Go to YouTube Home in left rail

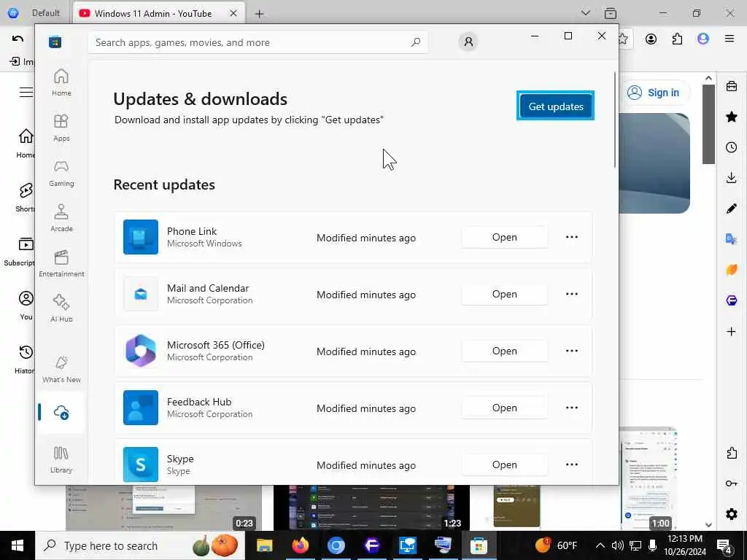(x=26, y=143)
